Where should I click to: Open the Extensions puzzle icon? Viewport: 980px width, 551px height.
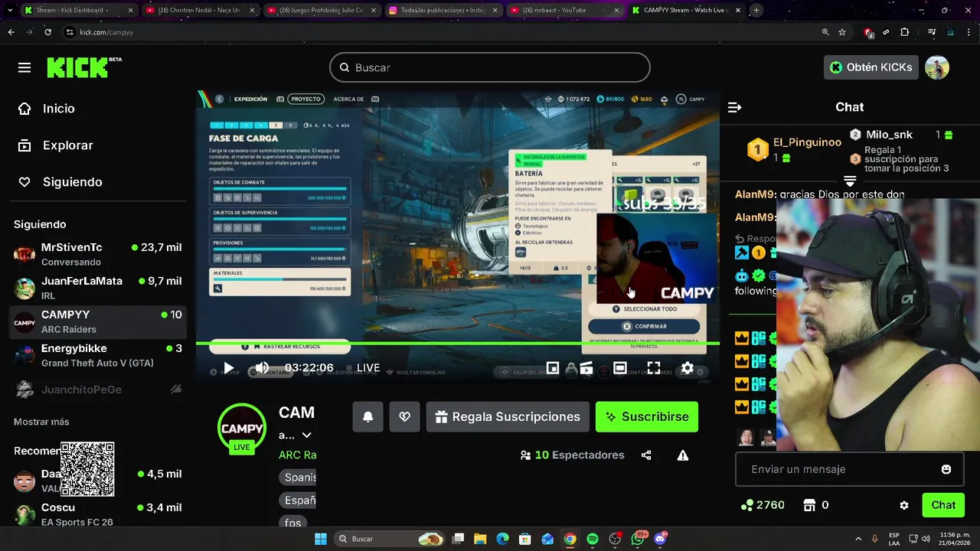905,32
